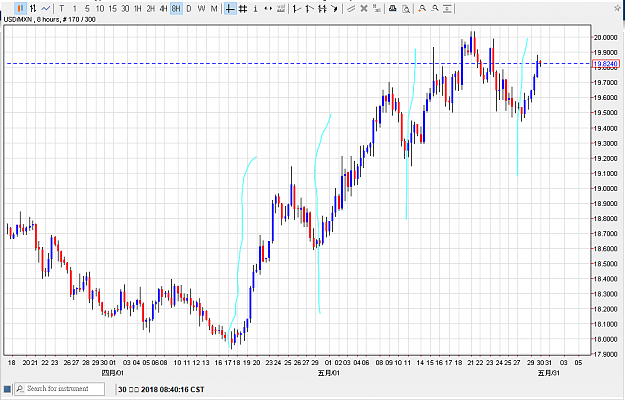Select 10 minute timeframe

click(x=100, y=9)
